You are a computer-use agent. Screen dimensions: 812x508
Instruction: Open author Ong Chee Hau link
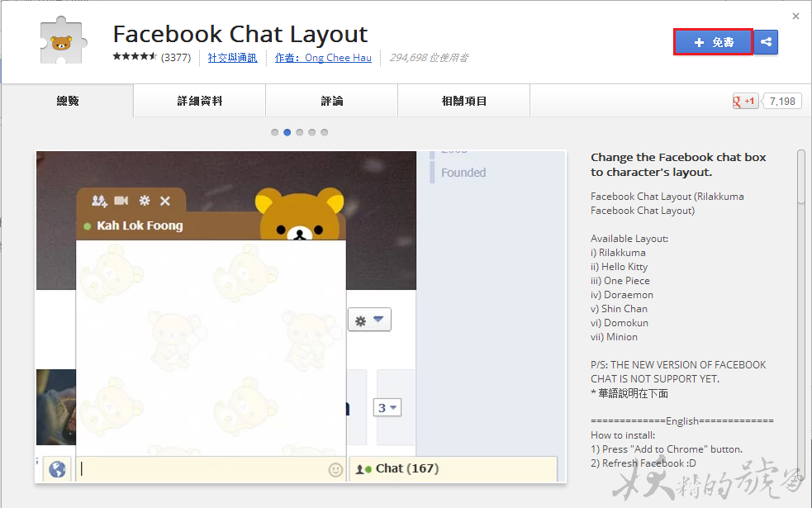(323, 58)
